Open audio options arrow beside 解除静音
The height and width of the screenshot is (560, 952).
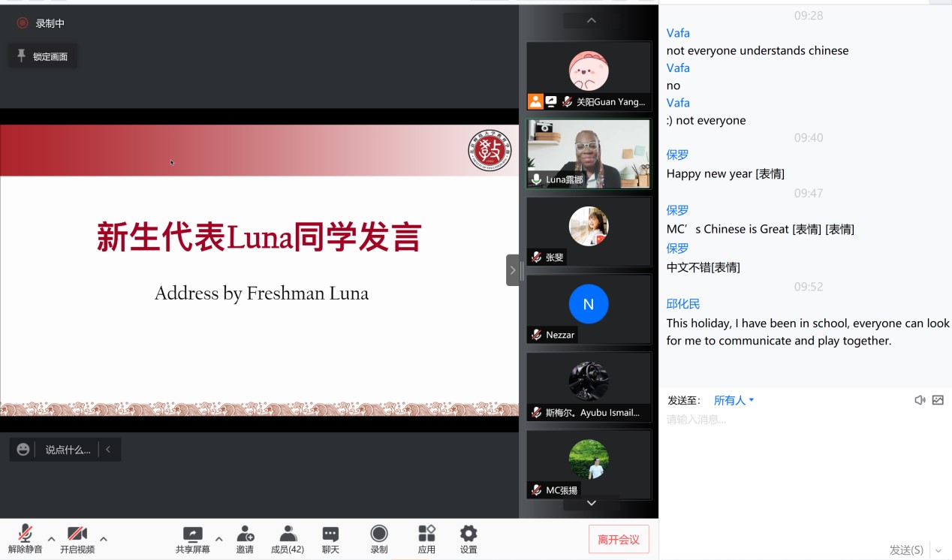click(x=51, y=538)
